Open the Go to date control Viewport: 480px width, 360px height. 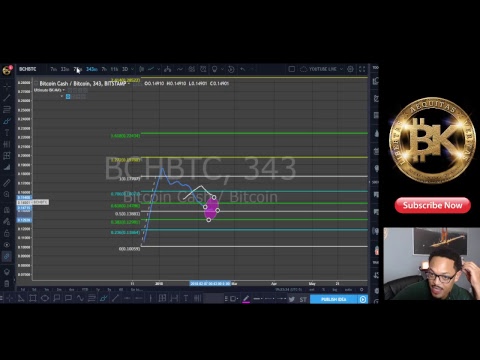[136, 289]
